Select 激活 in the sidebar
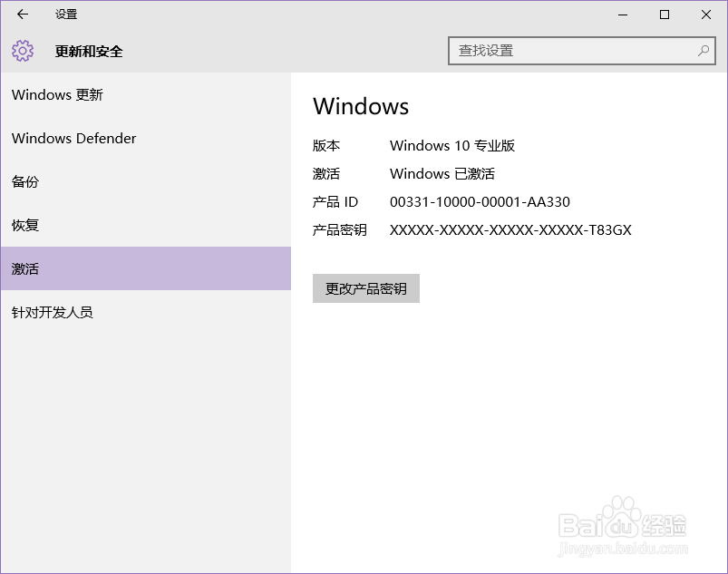The width and height of the screenshot is (728, 574). (x=146, y=268)
